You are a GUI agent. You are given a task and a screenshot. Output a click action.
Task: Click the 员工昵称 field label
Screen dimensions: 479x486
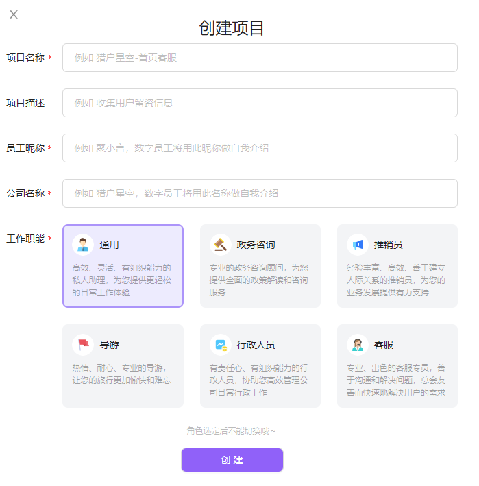[x=26, y=148]
